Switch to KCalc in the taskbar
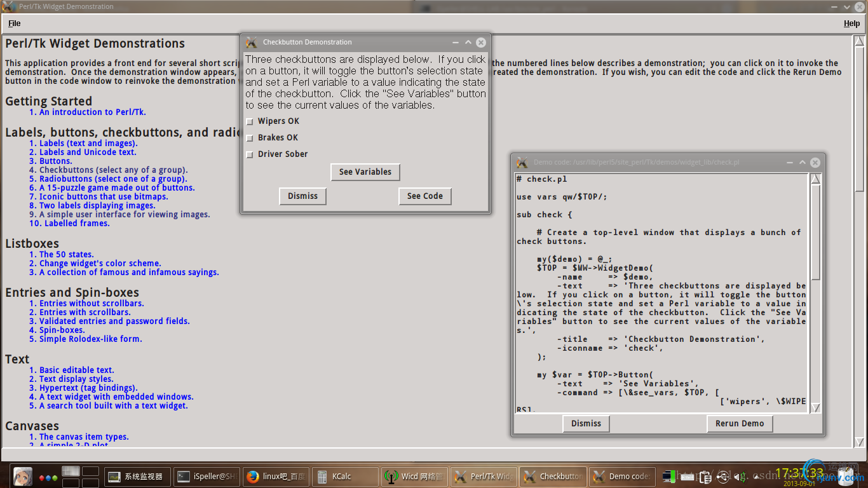Viewport: 868px width, 488px height. point(342,477)
